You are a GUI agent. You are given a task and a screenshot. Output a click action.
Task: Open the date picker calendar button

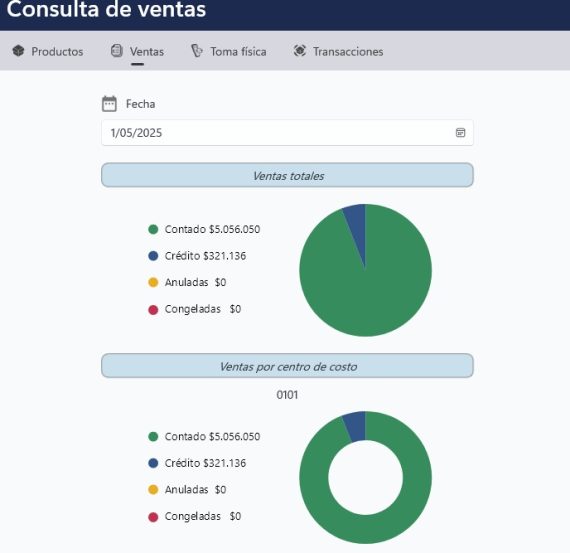(x=460, y=133)
